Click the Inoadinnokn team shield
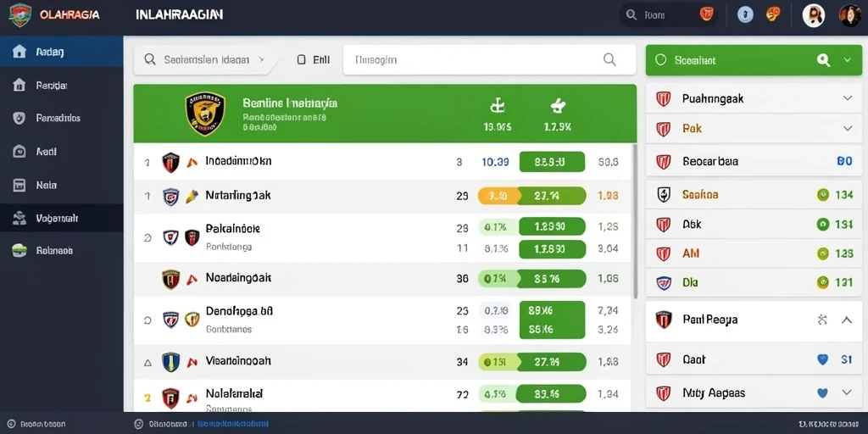The height and width of the screenshot is (434, 868). pyautogui.click(x=170, y=162)
